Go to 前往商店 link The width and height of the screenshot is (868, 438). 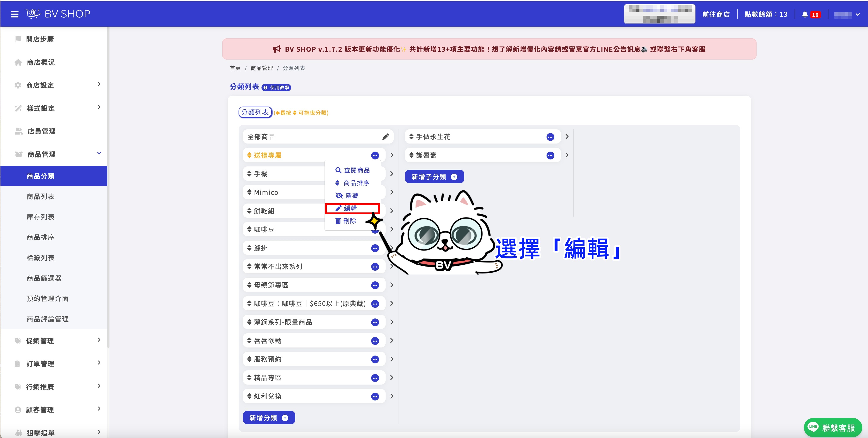point(716,14)
